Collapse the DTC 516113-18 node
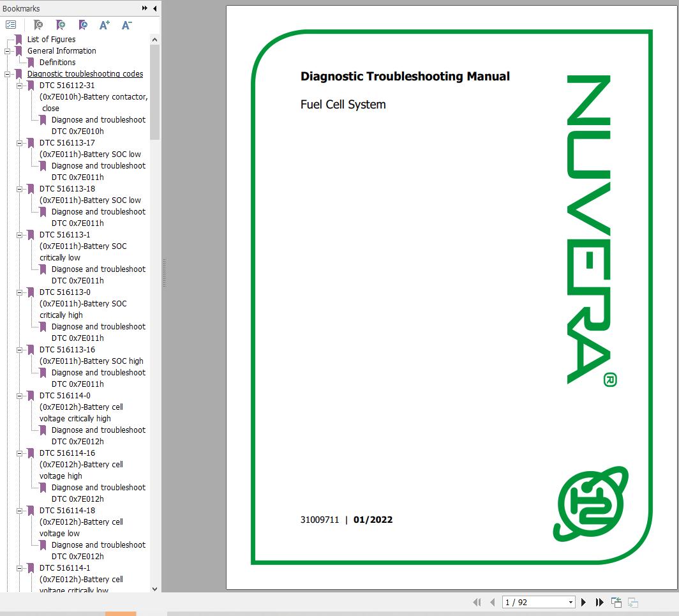This screenshot has width=679, height=616. [19, 189]
